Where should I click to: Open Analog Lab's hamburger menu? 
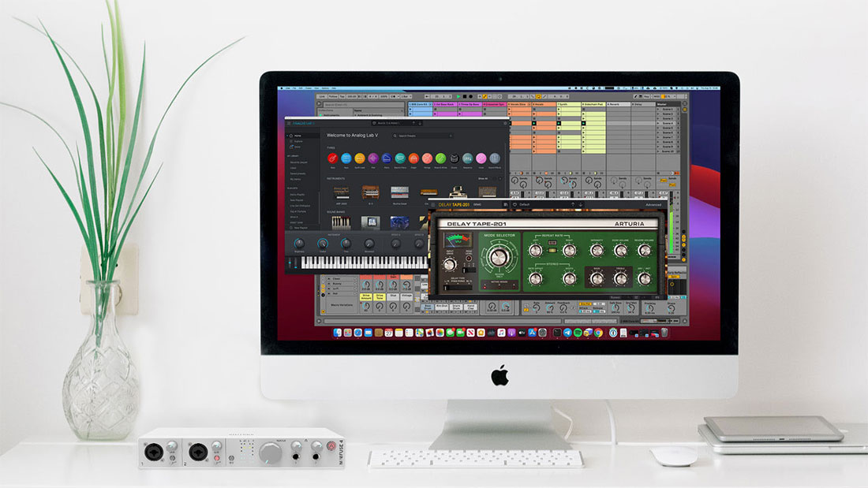click(x=289, y=124)
